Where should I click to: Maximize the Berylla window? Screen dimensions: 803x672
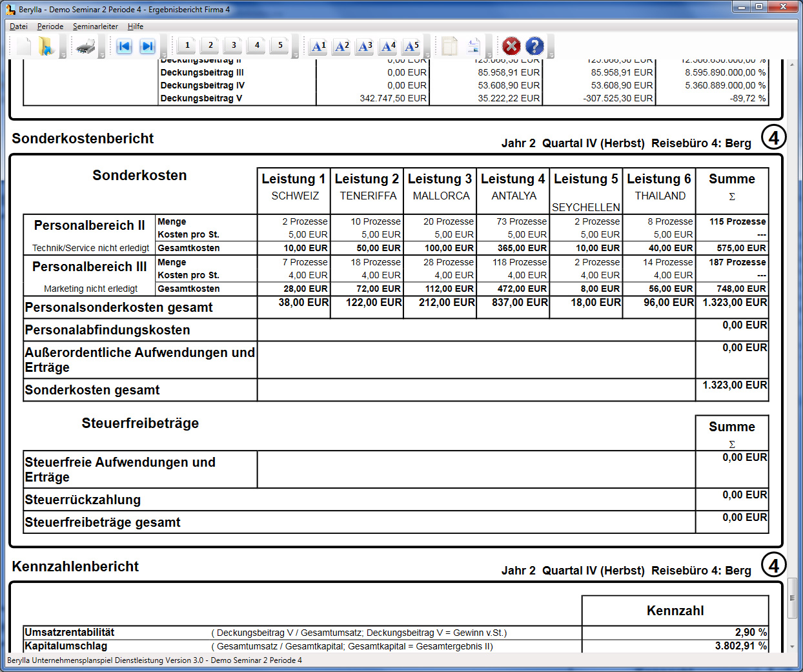coord(758,7)
